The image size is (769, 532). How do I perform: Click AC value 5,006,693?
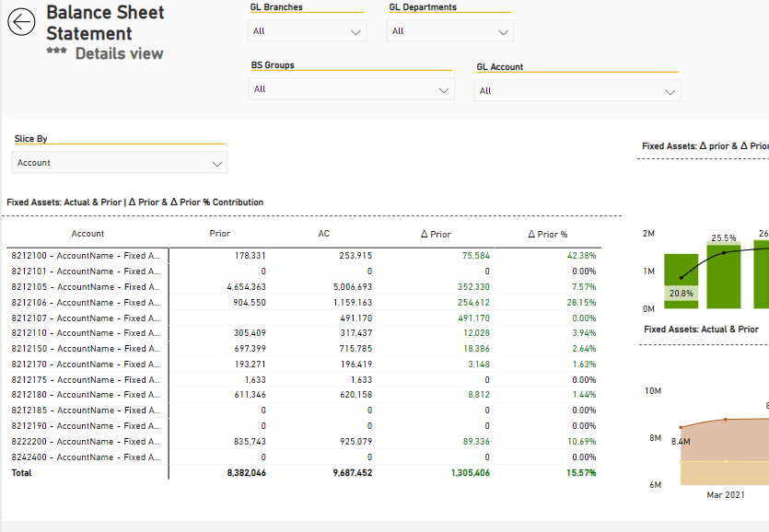point(353,287)
